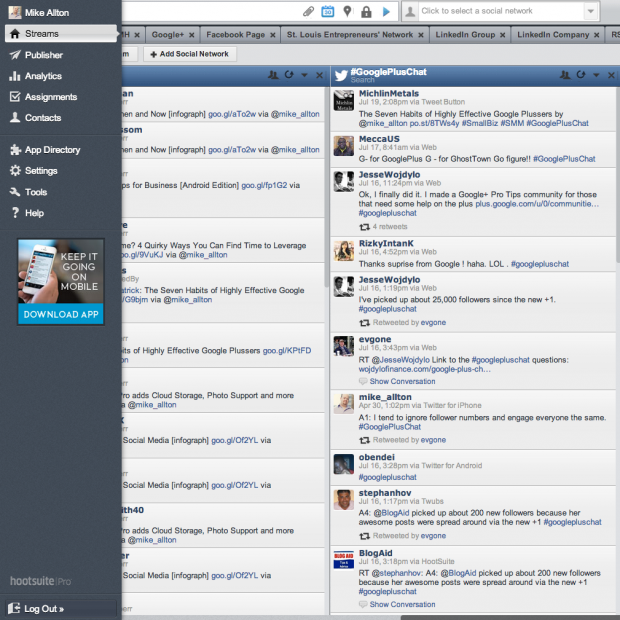This screenshot has width=620, height=620.
Task: Click the horizontal scrollbar at the bottom
Action: click(x=510, y=618)
